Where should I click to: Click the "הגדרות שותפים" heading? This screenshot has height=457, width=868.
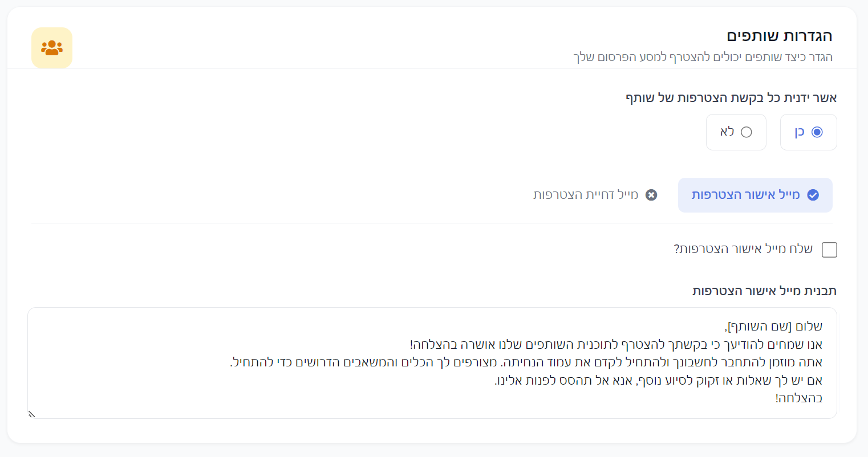[779, 36]
